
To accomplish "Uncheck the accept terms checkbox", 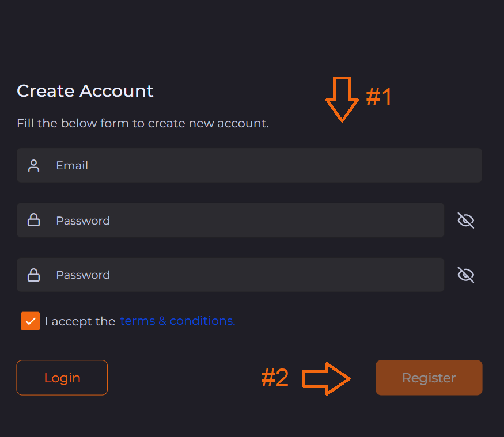I will click(x=31, y=321).
